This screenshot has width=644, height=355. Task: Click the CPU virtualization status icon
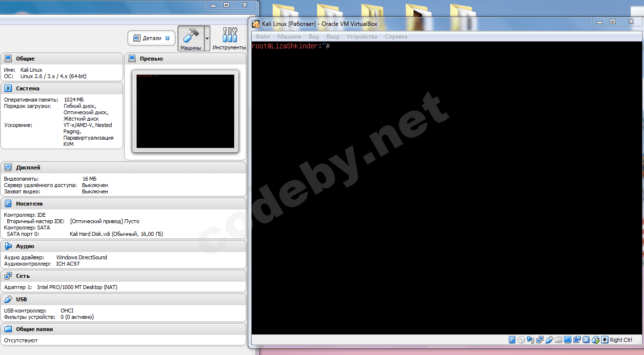[586, 340]
